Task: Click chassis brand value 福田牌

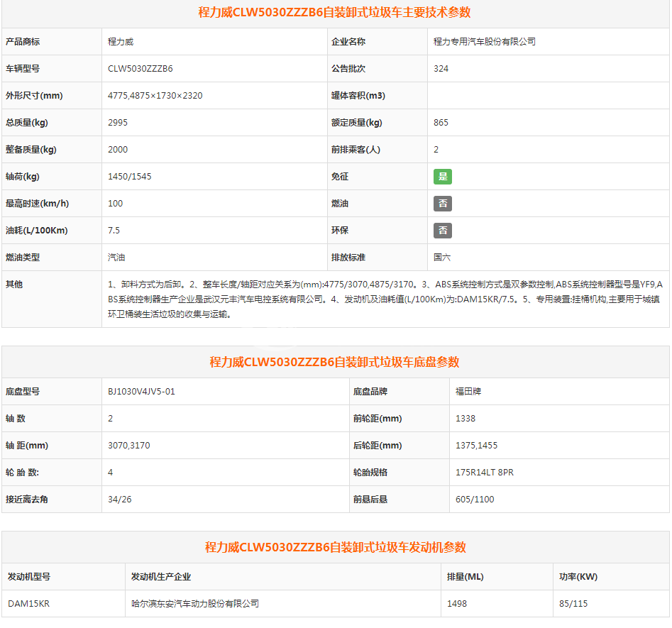Action: tap(468, 392)
